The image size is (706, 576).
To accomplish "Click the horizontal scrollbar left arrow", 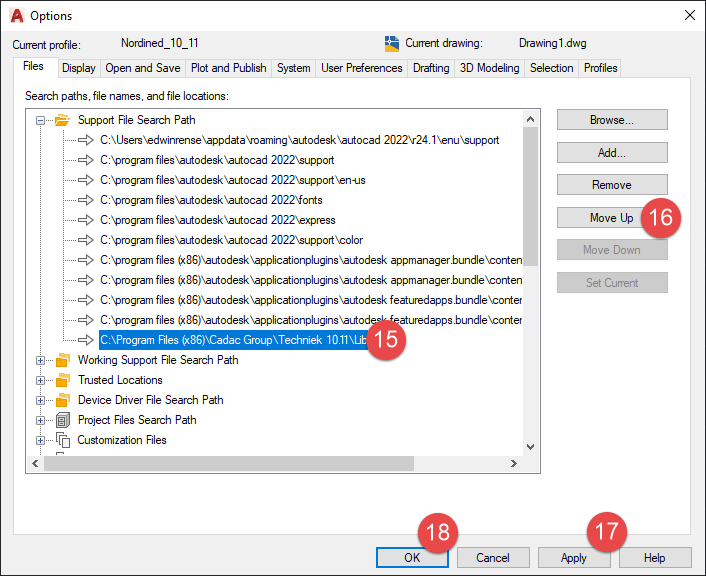I will coord(36,463).
